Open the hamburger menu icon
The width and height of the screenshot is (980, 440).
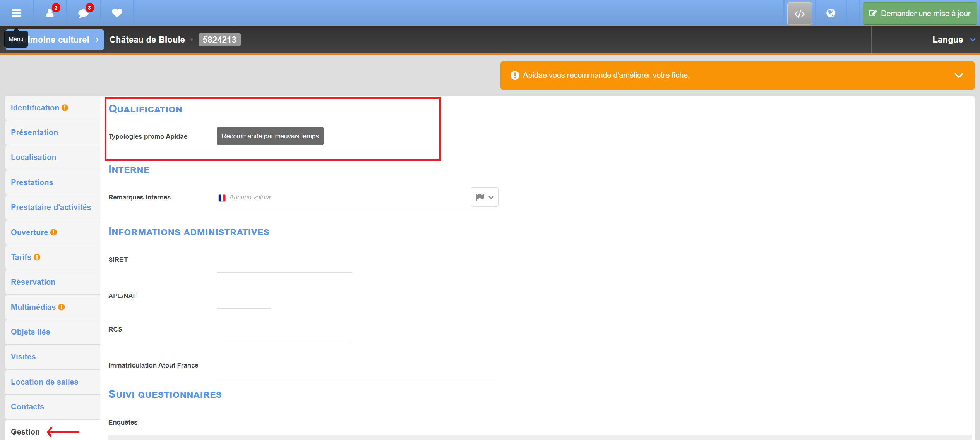tap(16, 13)
